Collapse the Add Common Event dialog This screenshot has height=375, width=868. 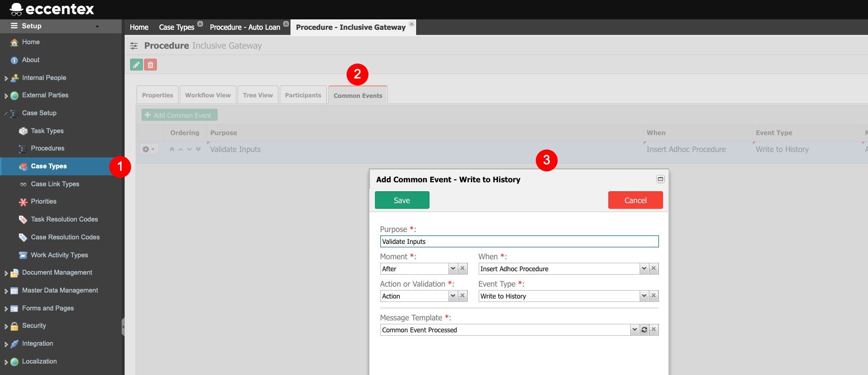click(x=660, y=179)
